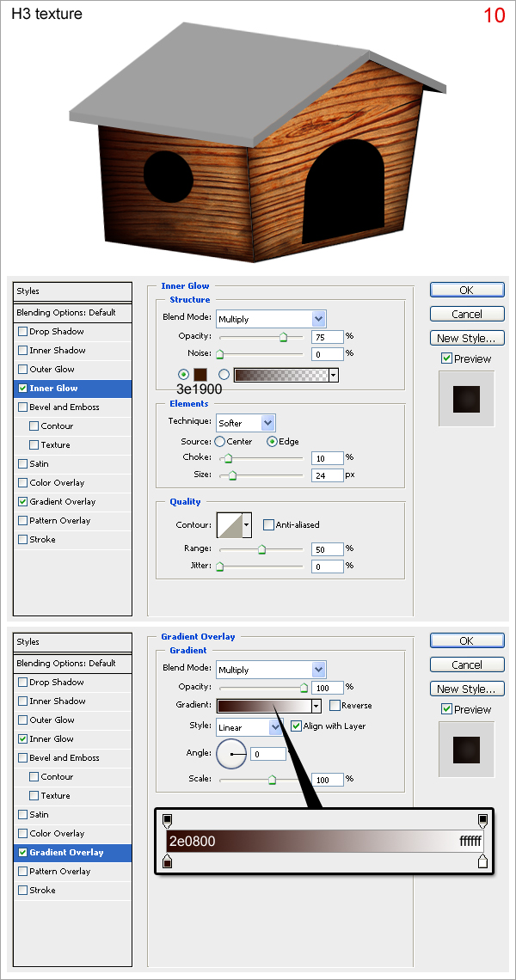Click Choke value field showing 10

(327, 458)
